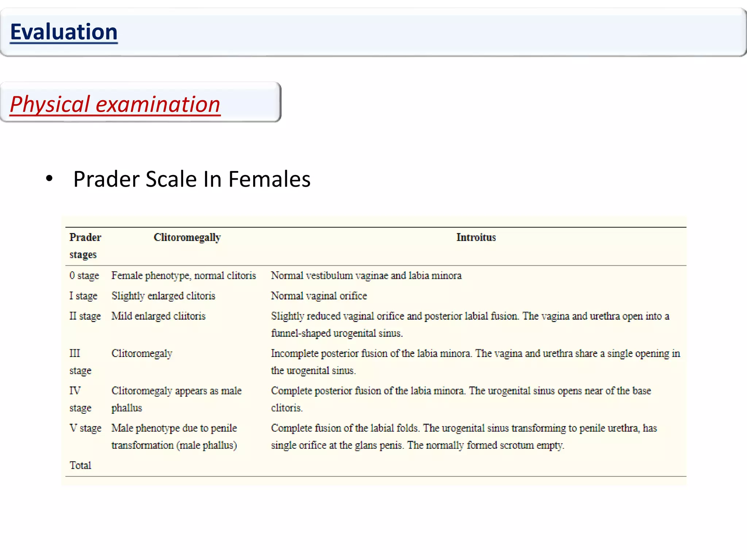Screen dimensions: 747x560
Task: Click the 'Physical examination' heading
Action: pyautogui.click(x=115, y=104)
